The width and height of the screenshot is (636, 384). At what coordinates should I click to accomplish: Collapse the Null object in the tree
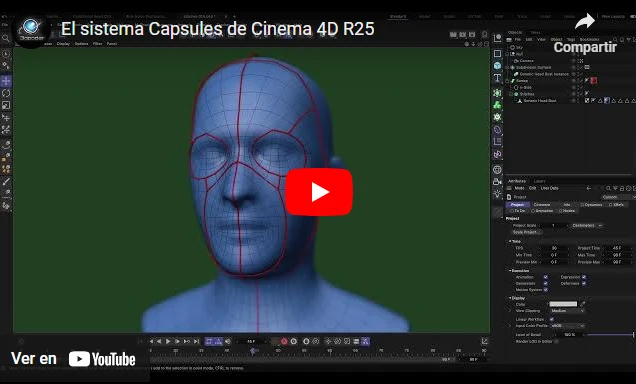click(x=507, y=54)
